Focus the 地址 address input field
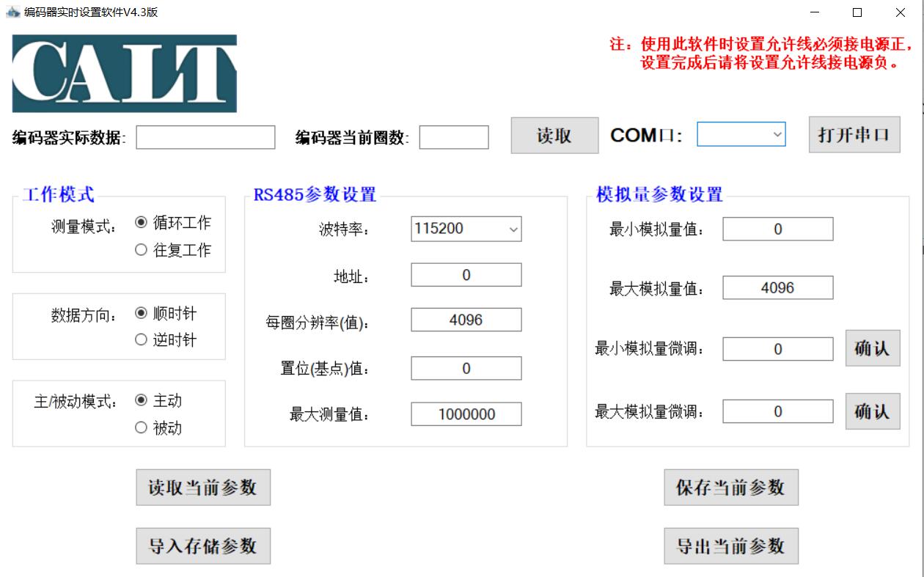 pos(466,275)
